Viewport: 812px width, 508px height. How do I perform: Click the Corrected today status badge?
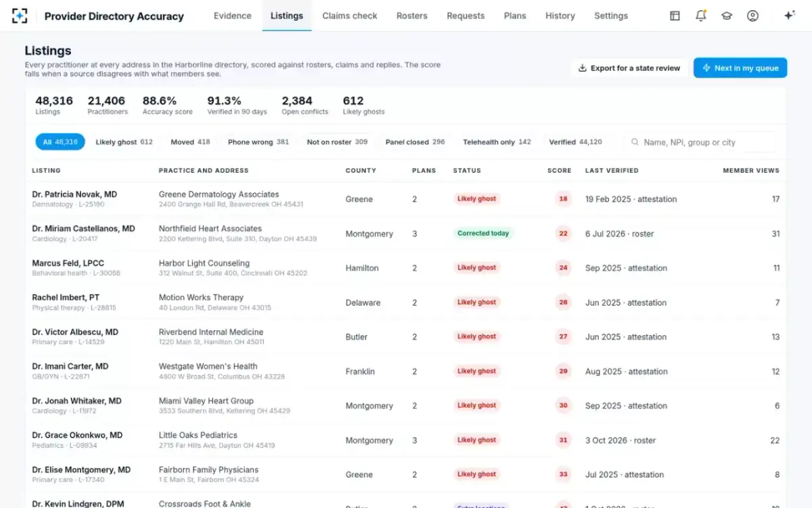[483, 233]
